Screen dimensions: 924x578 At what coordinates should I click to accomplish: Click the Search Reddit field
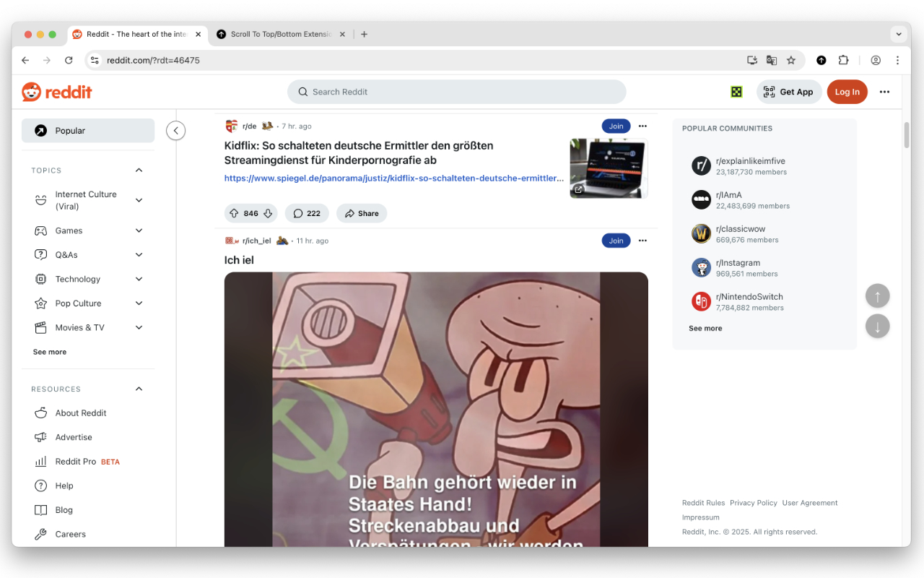pyautogui.click(x=457, y=92)
